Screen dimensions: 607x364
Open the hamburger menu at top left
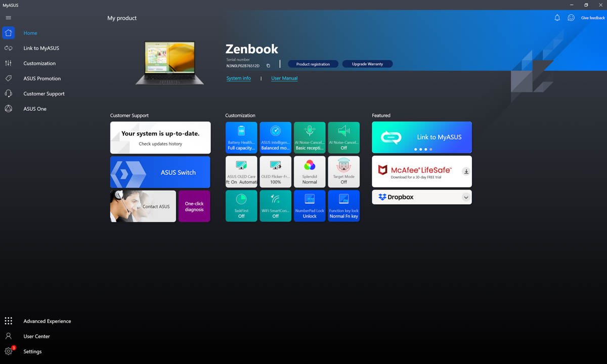8,18
